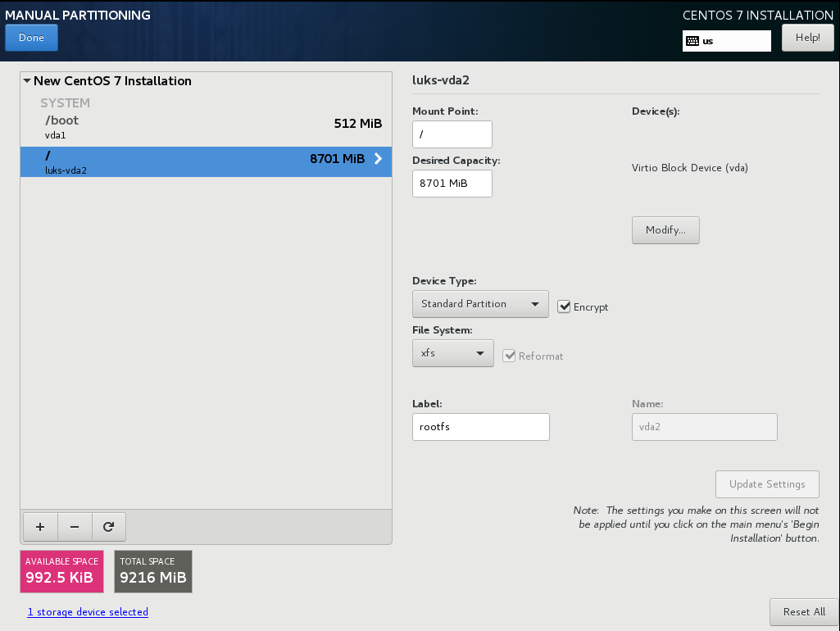Viewport: 840px width, 631px height.
Task: Open the File System xfs dropdown
Action: point(452,353)
